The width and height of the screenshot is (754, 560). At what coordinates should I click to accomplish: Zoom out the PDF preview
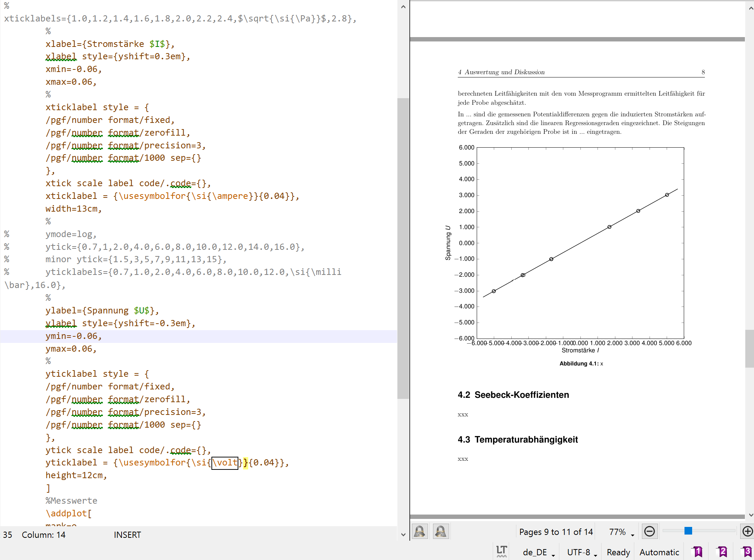(x=650, y=531)
